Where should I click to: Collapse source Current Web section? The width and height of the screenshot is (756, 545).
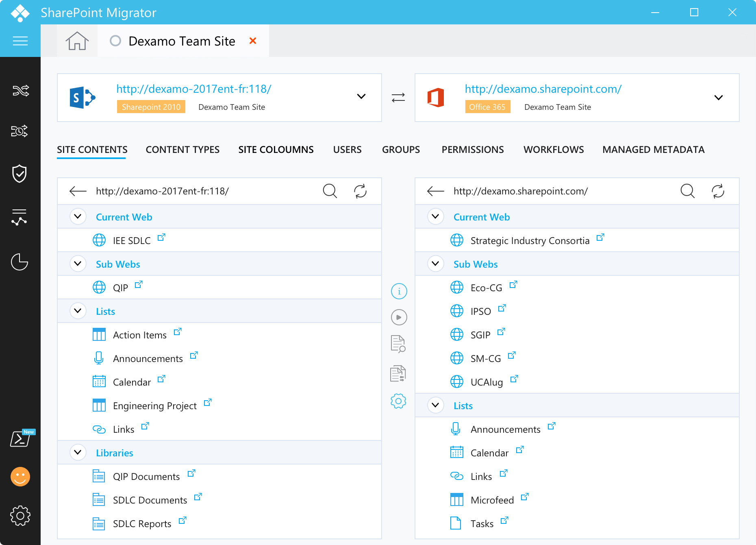tap(78, 216)
